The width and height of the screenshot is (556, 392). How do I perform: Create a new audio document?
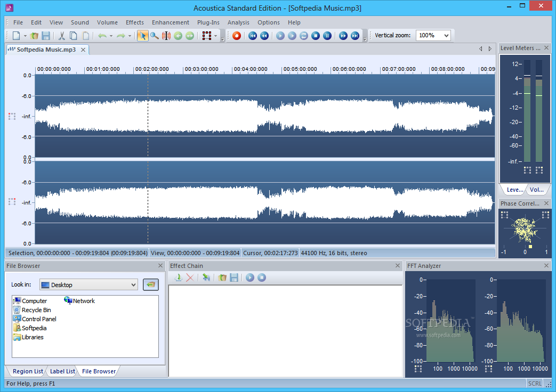click(17, 36)
